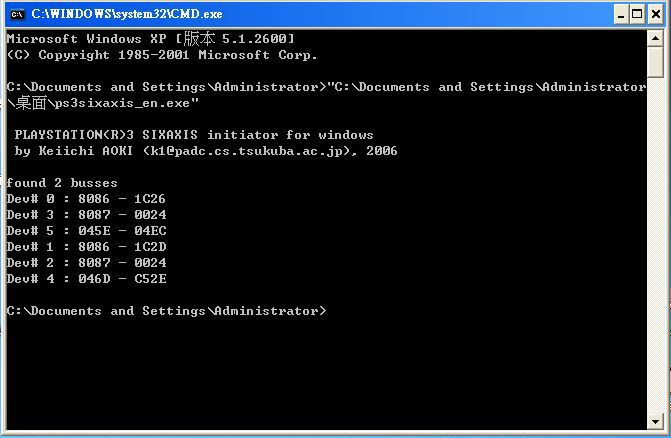Click the Dev# 4 : 046D - C52E line

pos(86,279)
